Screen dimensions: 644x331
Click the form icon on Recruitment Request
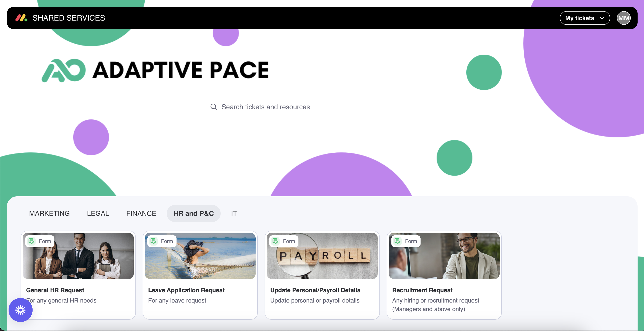coord(397,241)
